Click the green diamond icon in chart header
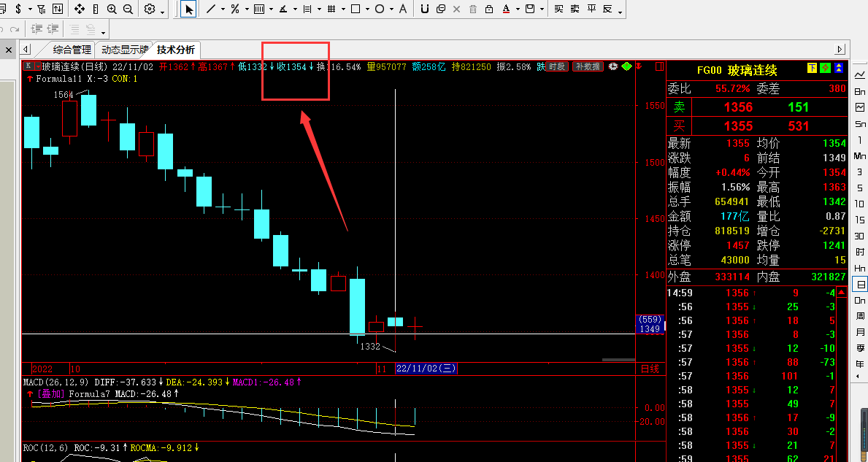The image size is (868, 462). (626, 66)
